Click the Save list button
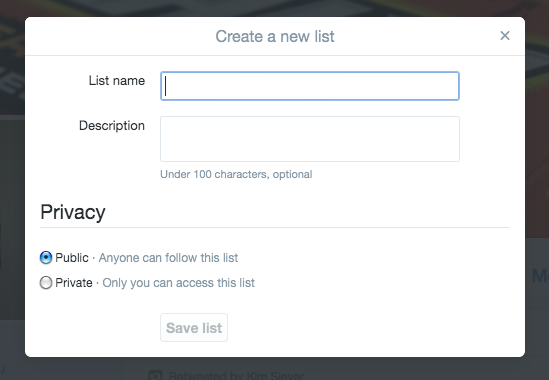 194,327
